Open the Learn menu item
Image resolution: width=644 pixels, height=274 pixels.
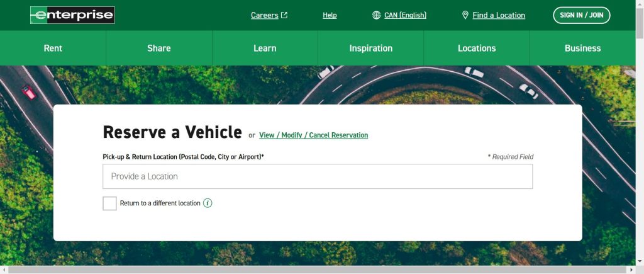click(265, 49)
